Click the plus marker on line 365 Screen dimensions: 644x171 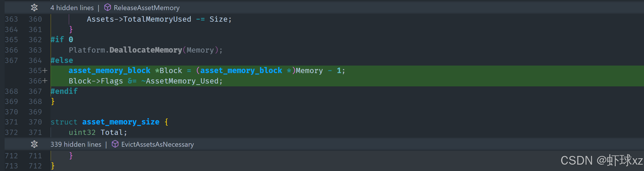tap(45, 70)
